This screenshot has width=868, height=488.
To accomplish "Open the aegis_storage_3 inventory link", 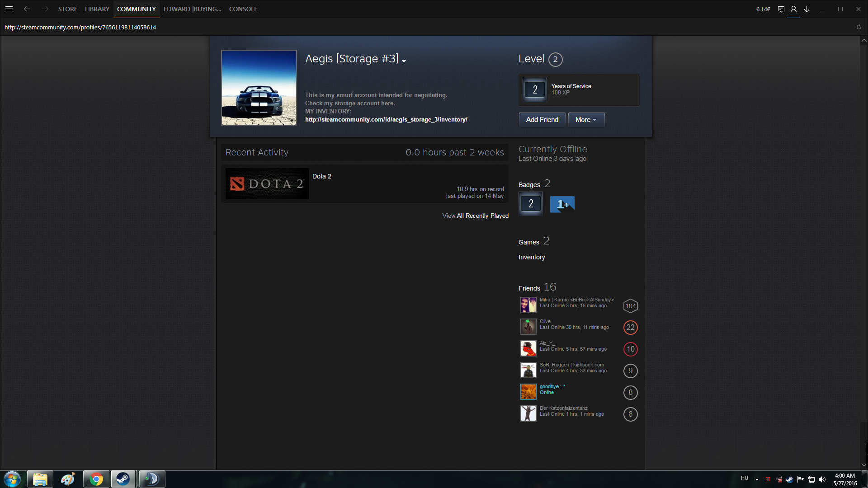I will (x=386, y=120).
